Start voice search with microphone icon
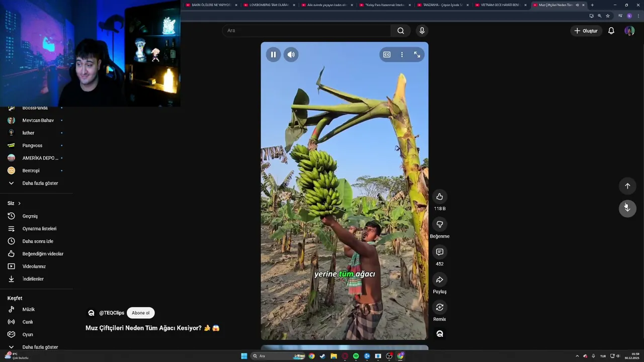The width and height of the screenshot is (644, 362). coord(422,31)
